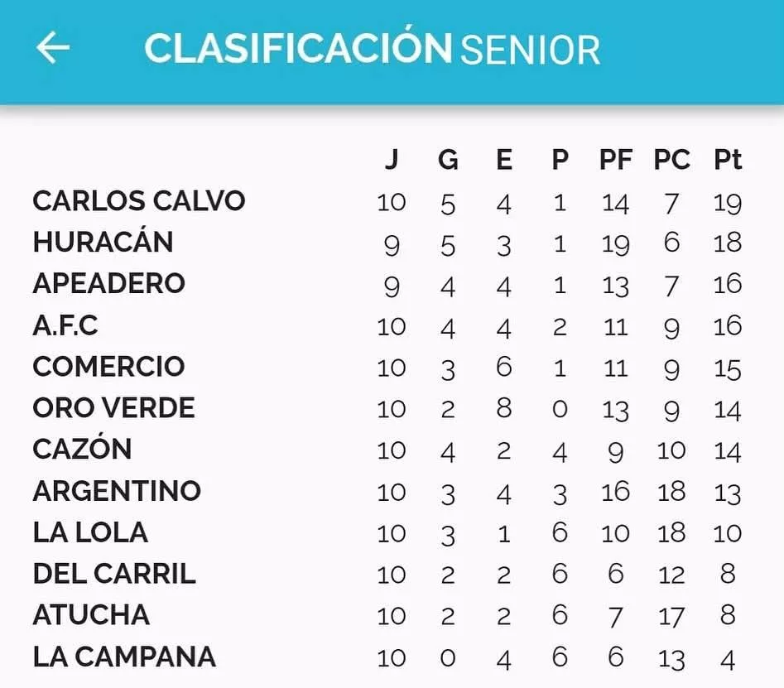Click the PF column header
Viewport: 784px width, 688px height.
[x=616, y=160]
